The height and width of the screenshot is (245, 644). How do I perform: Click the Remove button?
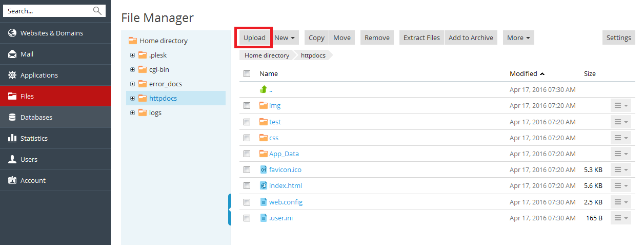point(377,37)
